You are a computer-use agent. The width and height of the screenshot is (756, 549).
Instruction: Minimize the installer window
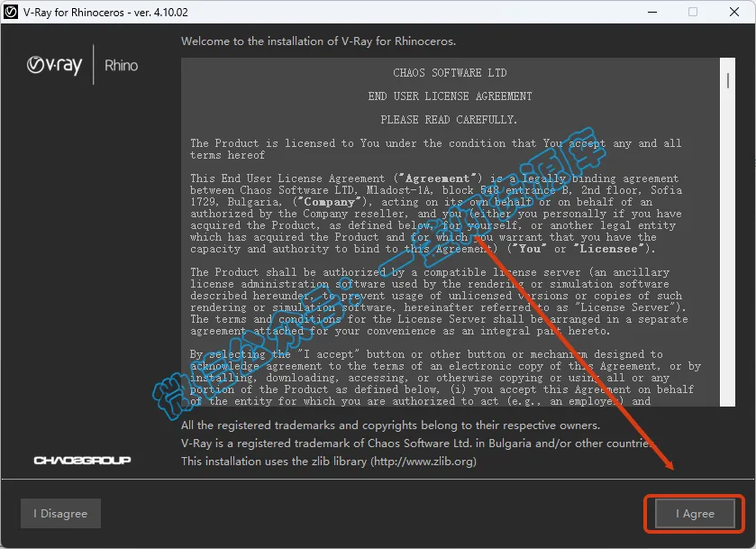652,12
